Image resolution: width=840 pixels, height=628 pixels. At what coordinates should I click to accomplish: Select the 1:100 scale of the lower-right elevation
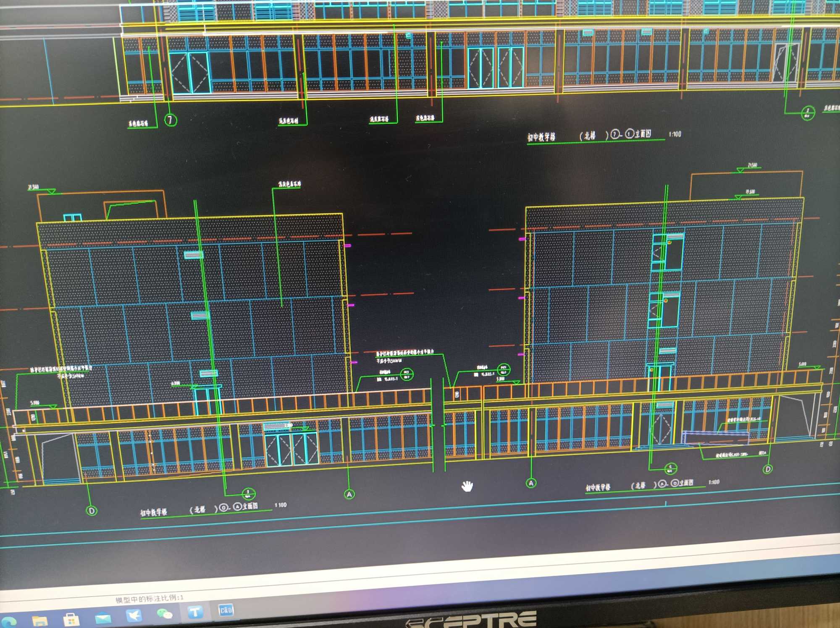click(x=714, y=482)
